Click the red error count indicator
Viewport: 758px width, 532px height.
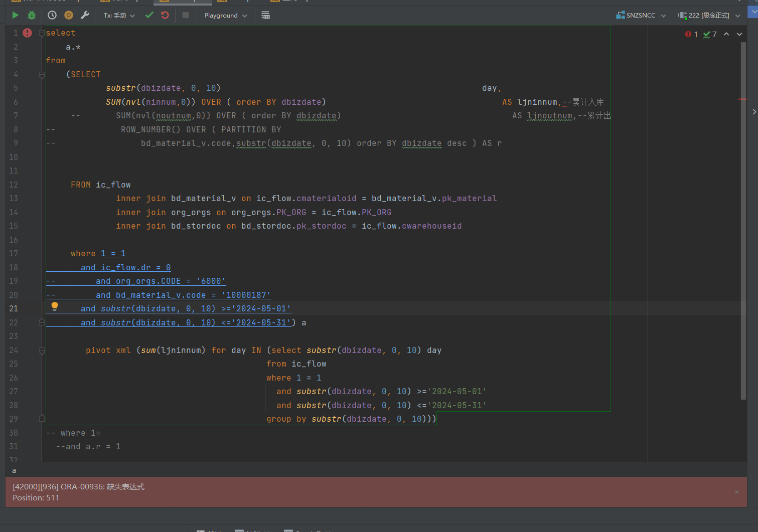pyautogui.click(x=691, y=34)
